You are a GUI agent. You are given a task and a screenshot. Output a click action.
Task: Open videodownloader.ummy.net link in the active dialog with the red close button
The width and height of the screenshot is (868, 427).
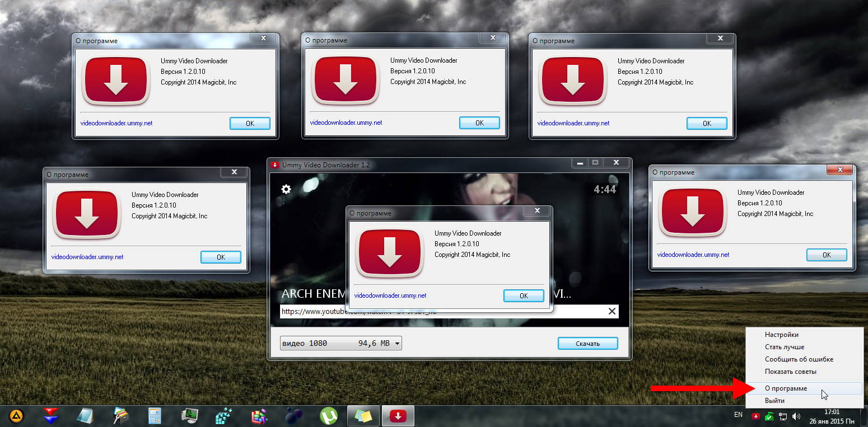tap(693, 255)
